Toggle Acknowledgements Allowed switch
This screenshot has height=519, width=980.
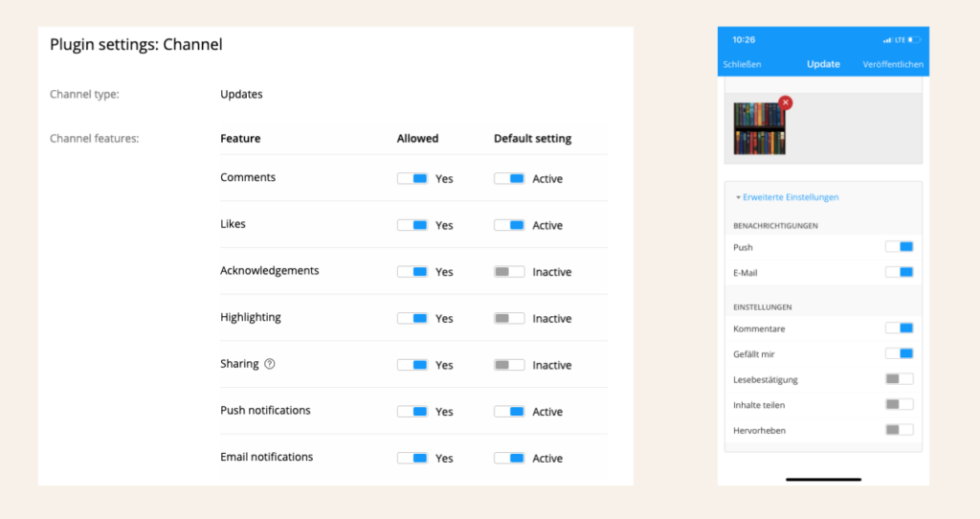tap(412, 272)
